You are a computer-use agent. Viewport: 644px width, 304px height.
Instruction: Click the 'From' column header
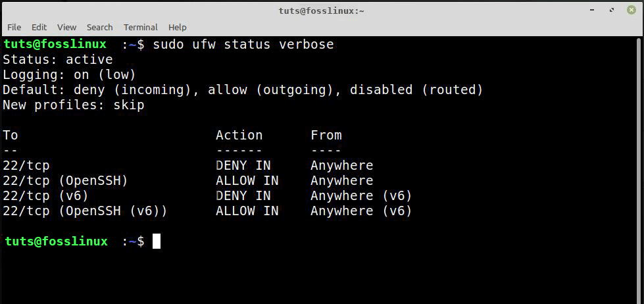click(326, 135)
